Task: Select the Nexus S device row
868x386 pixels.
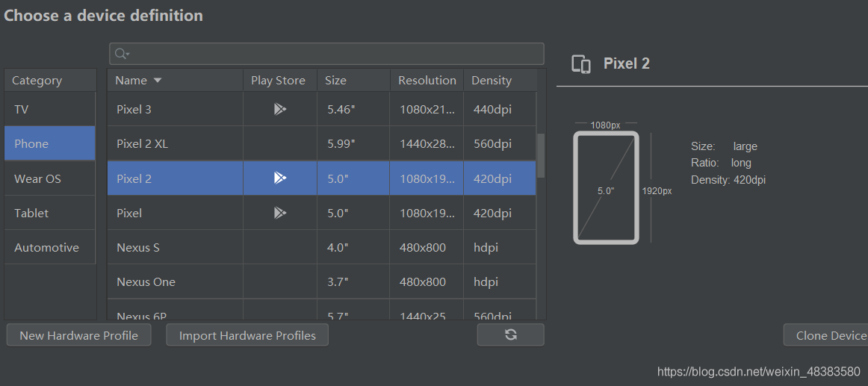Action: click(322, 247)
